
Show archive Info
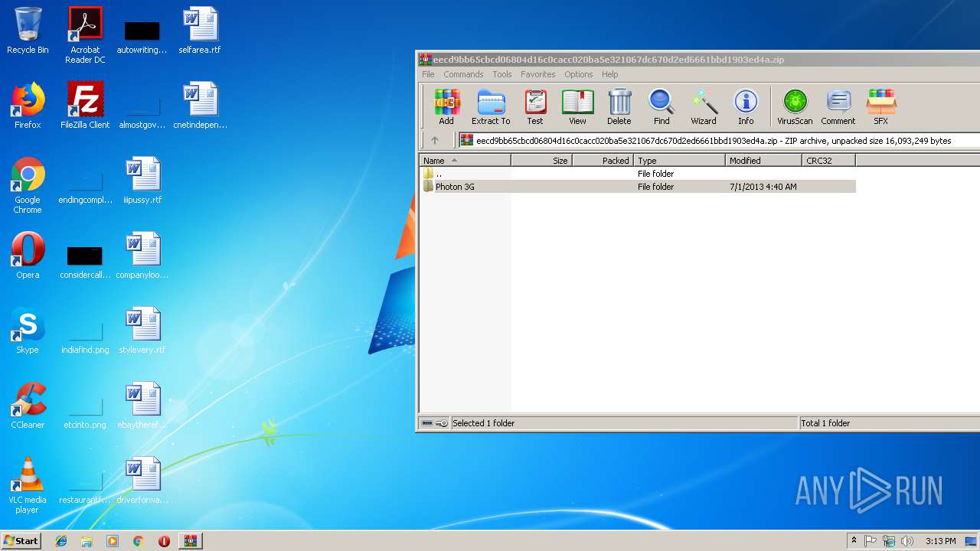point(746,106)
